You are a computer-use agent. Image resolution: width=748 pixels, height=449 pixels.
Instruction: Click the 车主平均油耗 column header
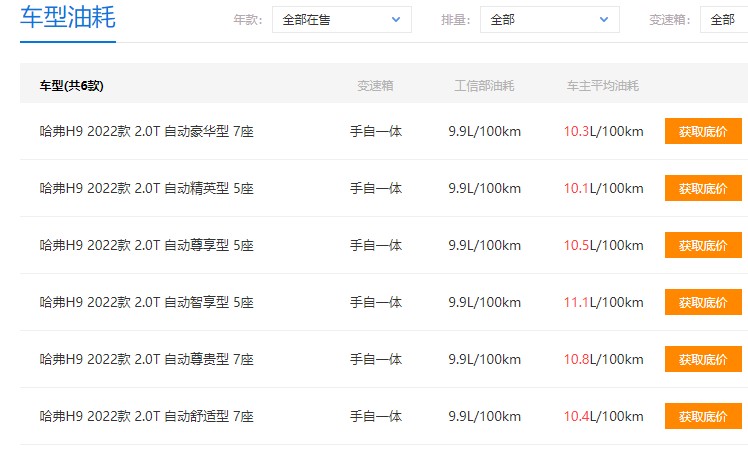[x=603, y=86]
